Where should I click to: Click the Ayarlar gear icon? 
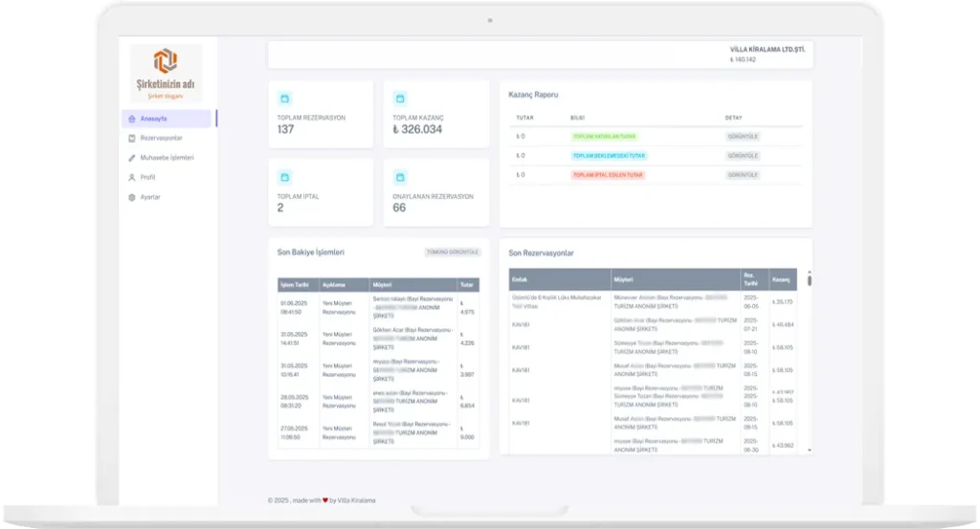click(x=132, y=197)
